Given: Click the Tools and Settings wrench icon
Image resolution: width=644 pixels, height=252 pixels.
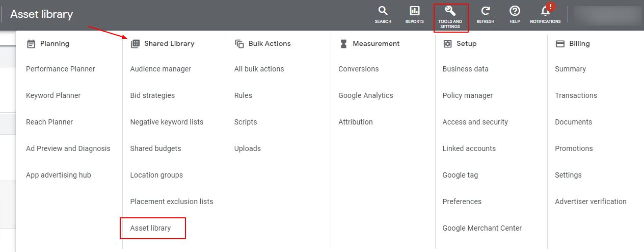Looking at the screenshot, I should point(450,11).
